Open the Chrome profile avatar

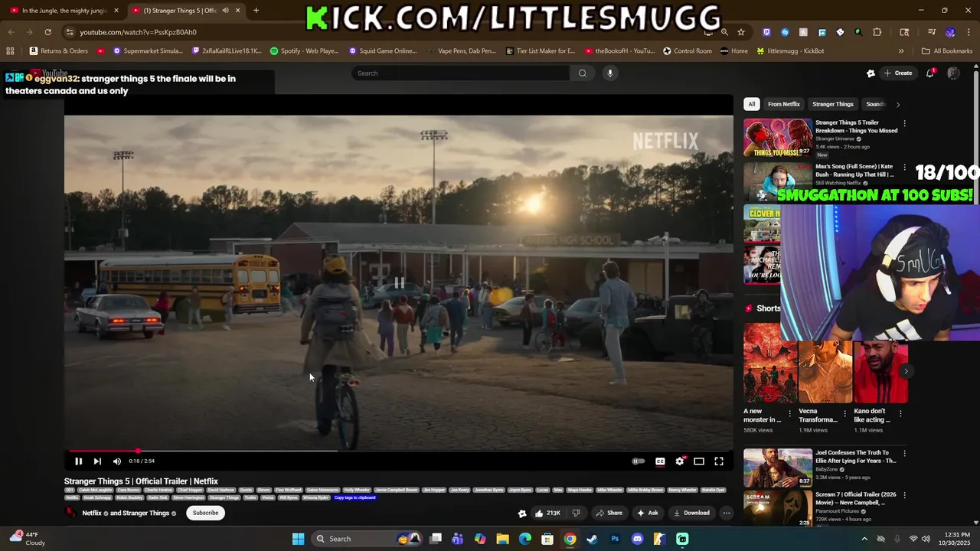pos(950,32)
